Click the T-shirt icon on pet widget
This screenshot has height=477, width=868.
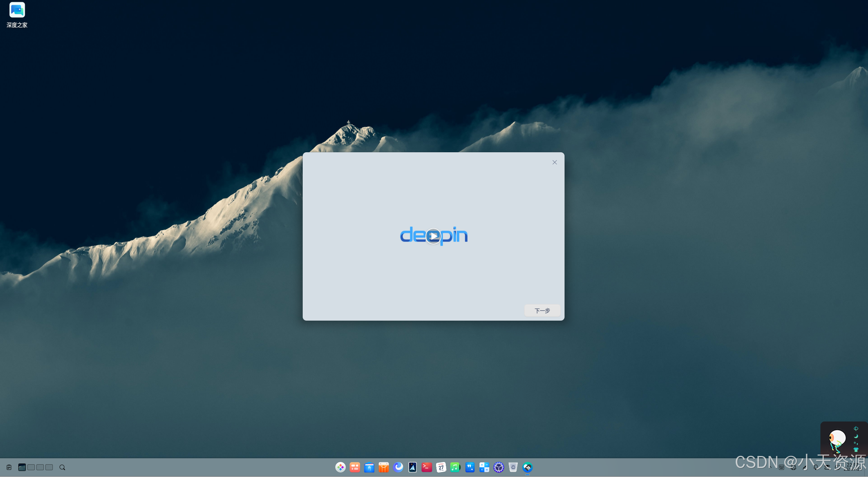[856, 450]
